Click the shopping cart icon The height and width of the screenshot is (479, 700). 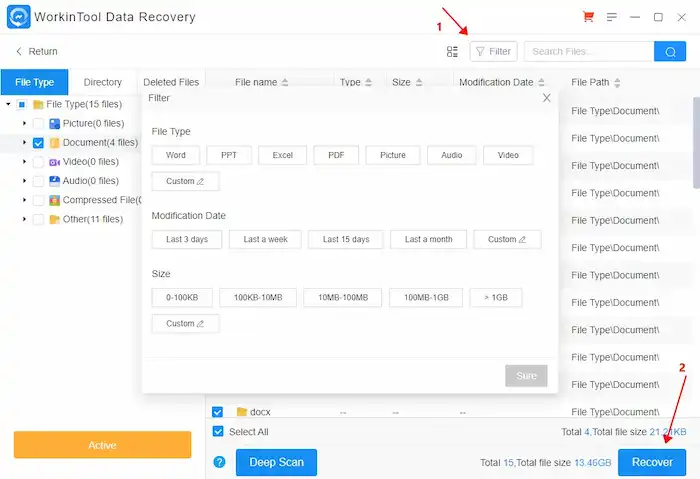(588, 17)
